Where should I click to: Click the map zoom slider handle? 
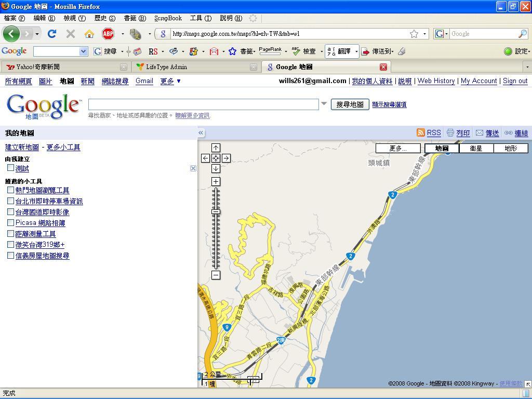coord(216,212)
